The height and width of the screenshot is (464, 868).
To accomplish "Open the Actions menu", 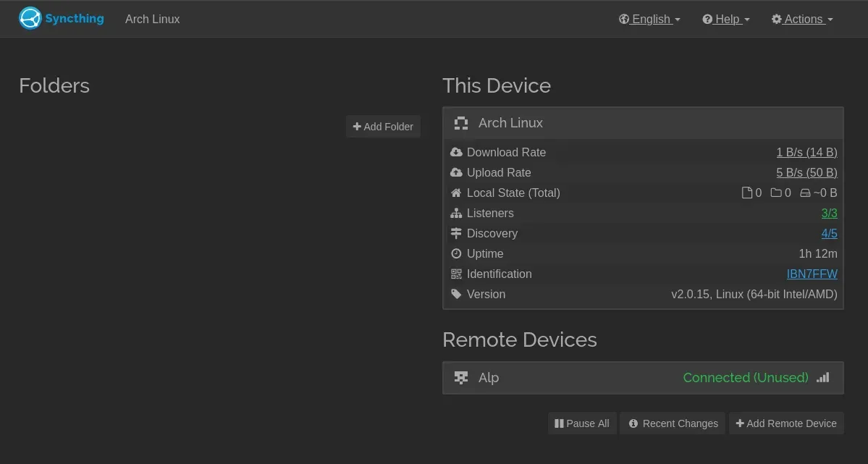I will pyautogui.click(x=802, y=19).
